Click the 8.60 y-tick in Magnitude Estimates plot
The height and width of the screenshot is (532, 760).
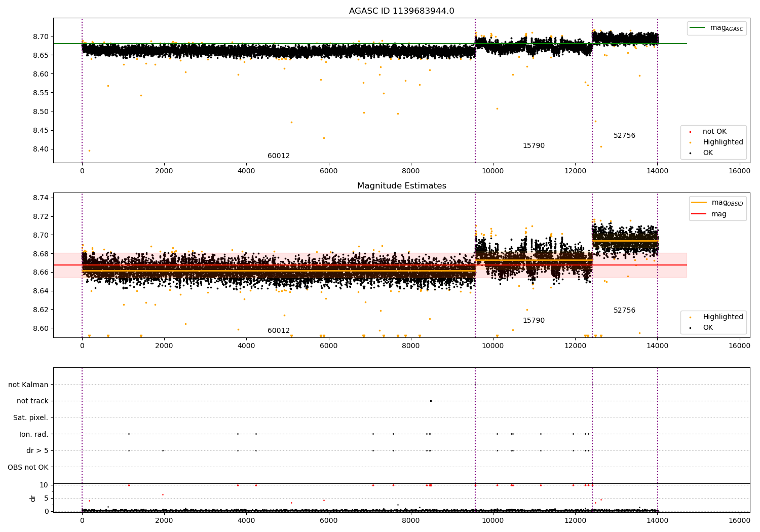pos(41,328)
